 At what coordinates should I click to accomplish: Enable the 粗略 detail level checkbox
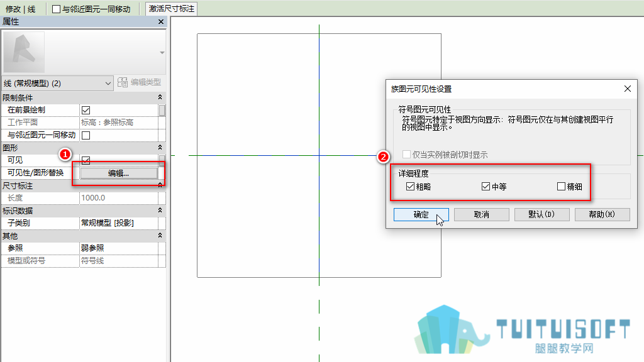click(410, 186)
